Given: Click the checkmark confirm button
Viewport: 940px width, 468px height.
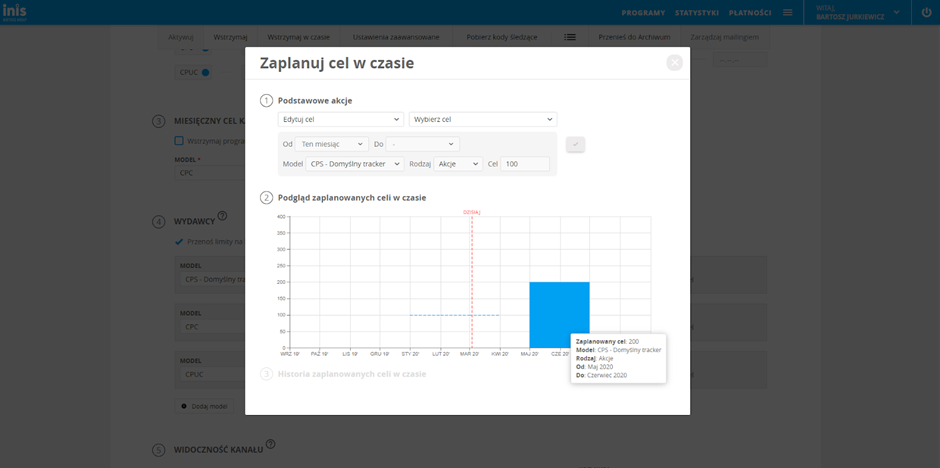Looking at the screenshot, I should 575,145.
